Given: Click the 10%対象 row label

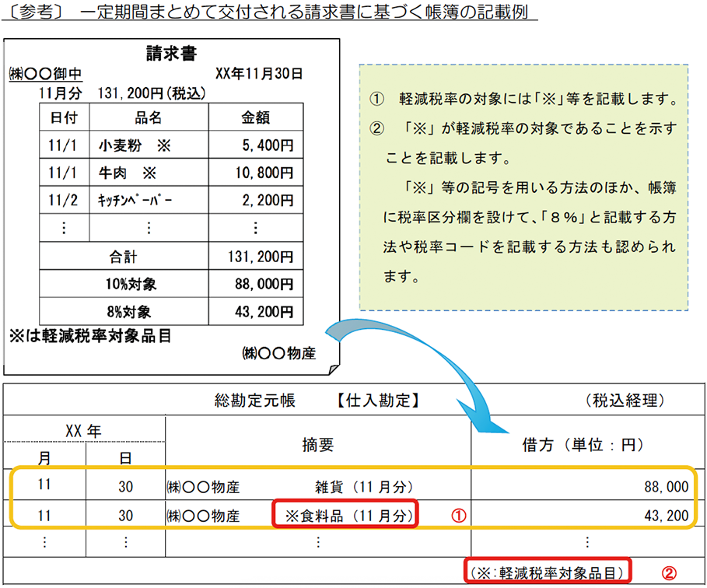Looking at the screenshot, I should point(124,284).
